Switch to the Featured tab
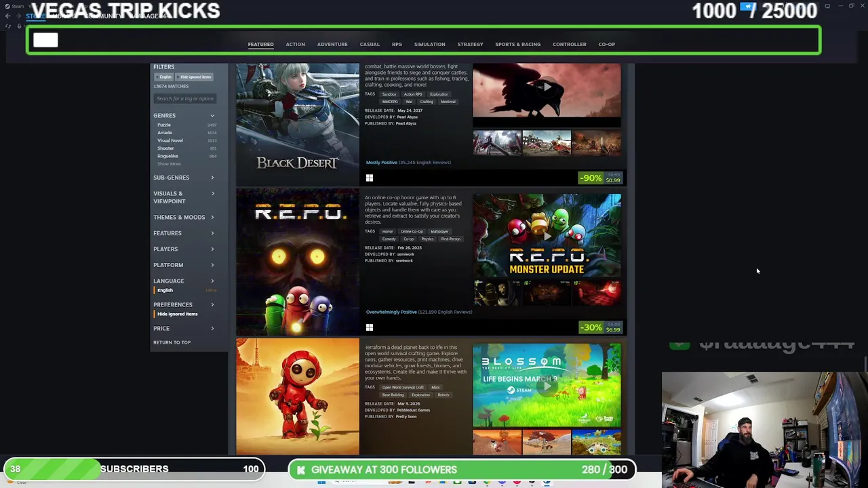The width and height of the screenshot is (868, 488). pos(260,45)
